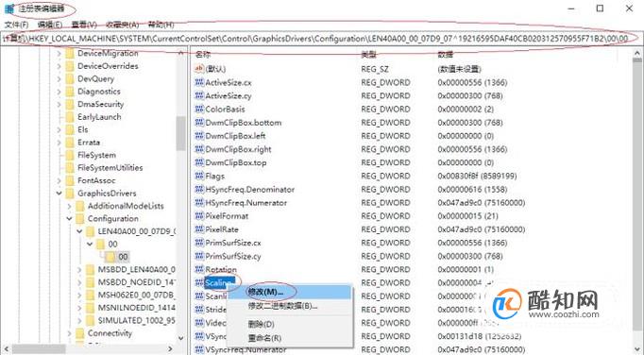Collapse the LEN40A00_00_07D9 key node

[x=79, y=231]
